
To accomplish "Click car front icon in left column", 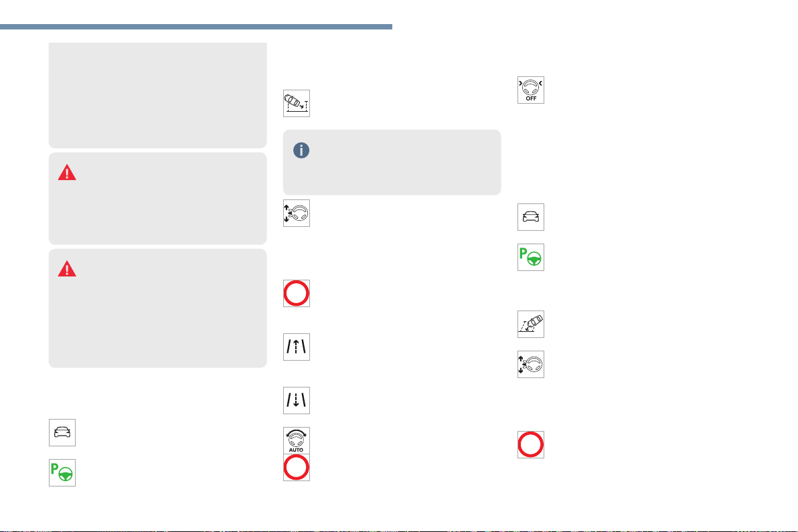I will point(62,432).
